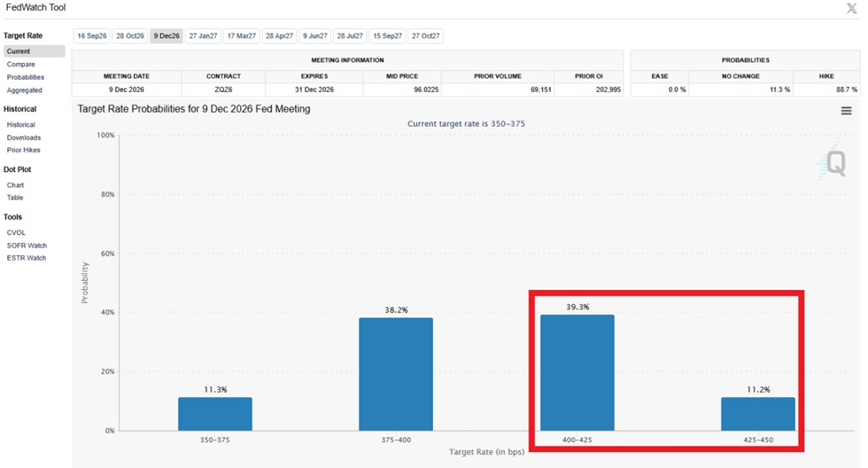This screenshot has height=468, width=868.
Task: Select the 17 Mar27 meeting tab
Action: tap(242, 36)
